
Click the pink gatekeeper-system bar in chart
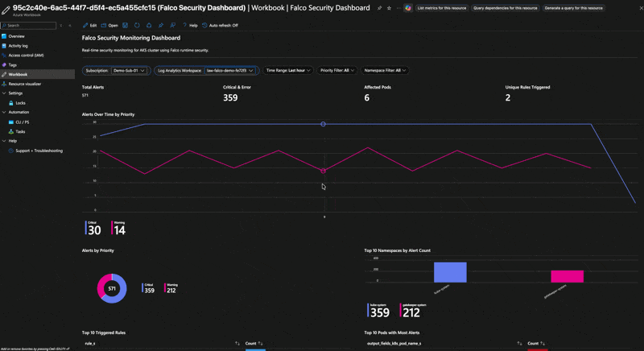tap(568, 276)
